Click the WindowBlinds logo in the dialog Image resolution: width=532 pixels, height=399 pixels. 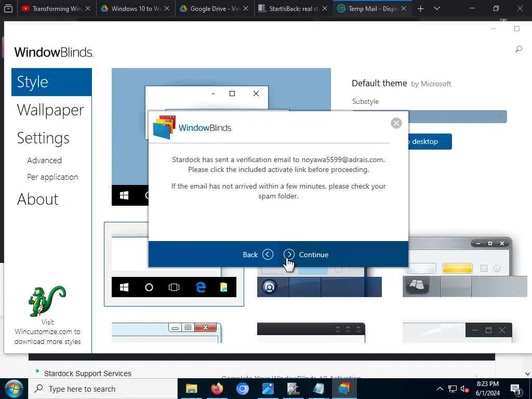point(192,128)
